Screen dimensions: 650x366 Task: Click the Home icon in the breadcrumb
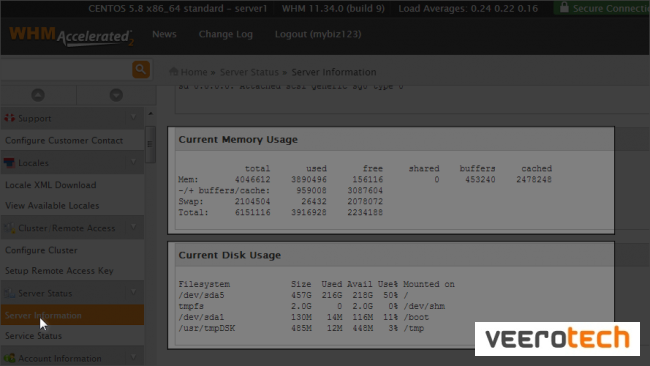pos(174,71)
